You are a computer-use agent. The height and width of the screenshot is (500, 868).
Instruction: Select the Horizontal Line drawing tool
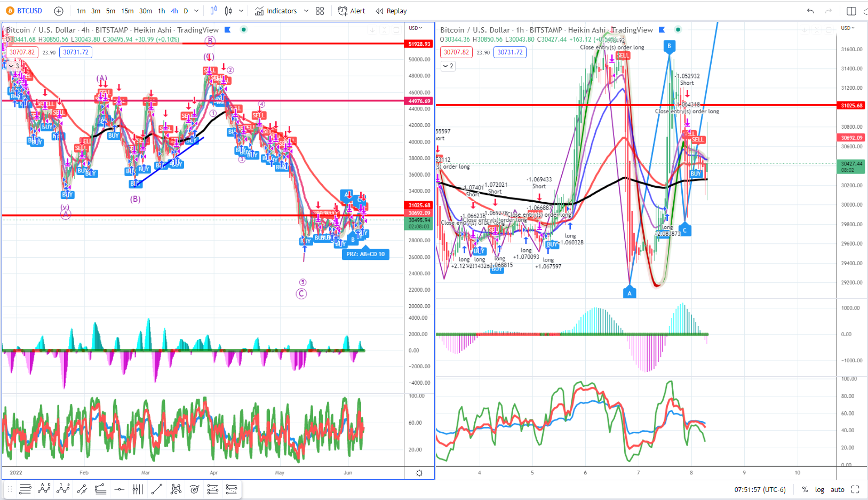click(x=120, y=489)
